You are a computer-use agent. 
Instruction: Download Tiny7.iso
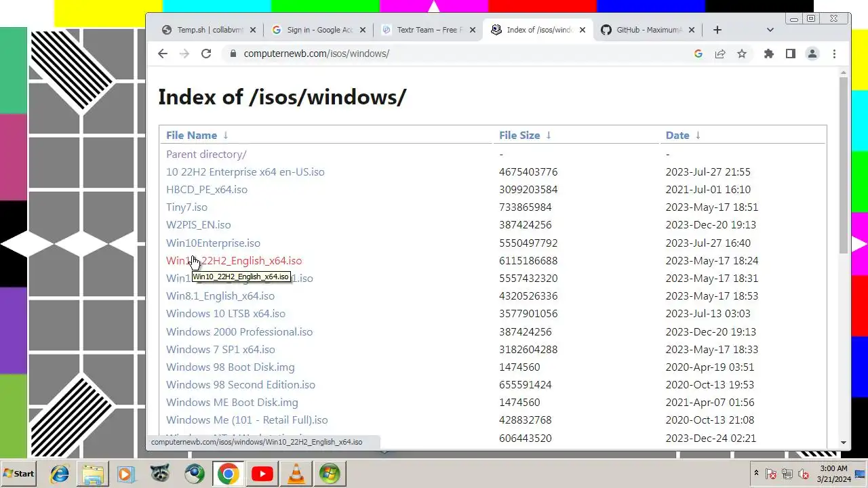coord(186,207)
